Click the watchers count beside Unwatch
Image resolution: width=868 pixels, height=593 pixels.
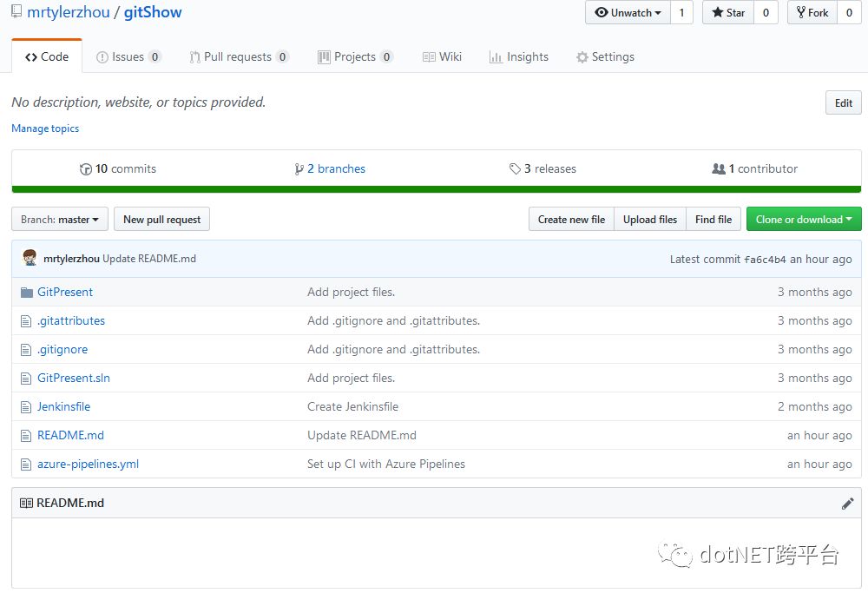point(681,13)
